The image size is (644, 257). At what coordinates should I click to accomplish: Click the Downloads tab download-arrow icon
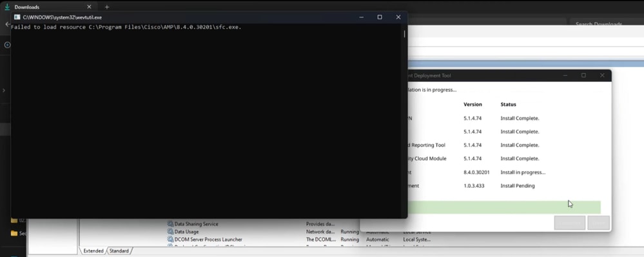coord(7,6)
